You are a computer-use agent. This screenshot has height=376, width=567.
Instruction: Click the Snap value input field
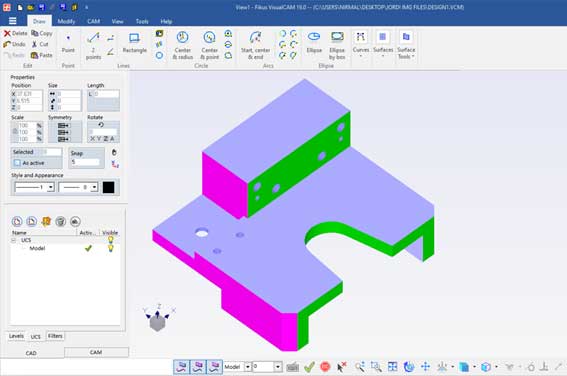click(x=85, y=162)
